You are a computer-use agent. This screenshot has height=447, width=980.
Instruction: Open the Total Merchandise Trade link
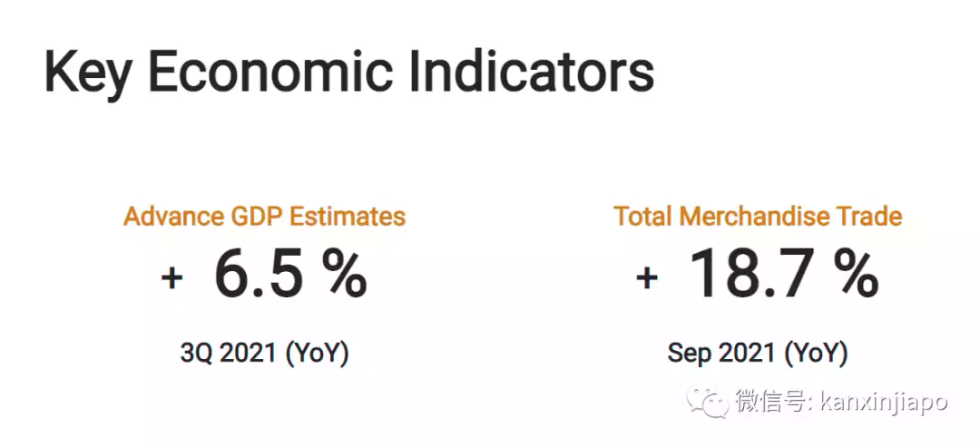click(x=758, y=217)
